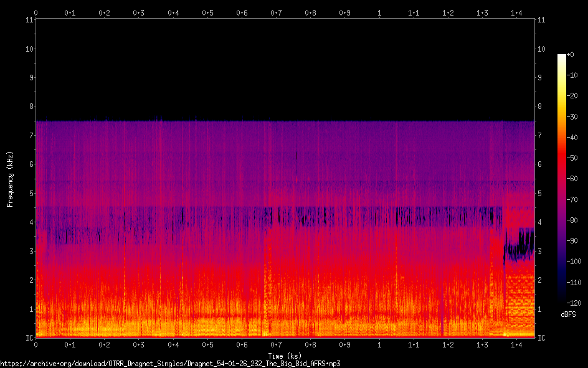Select the -120 label on the dBFS scale
The height and width of the screenshot is (368, 588).
(x=579, y=302)
